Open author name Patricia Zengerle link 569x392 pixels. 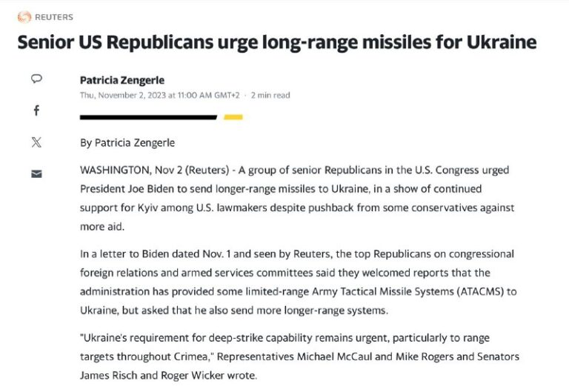(x=122, y=80)
